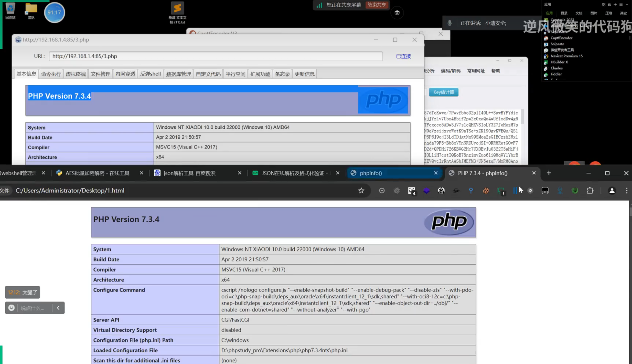Image resolution: width=632 pixels, height=364 pixels.
Task: Open new browser tab plus button
Action: 549,173
